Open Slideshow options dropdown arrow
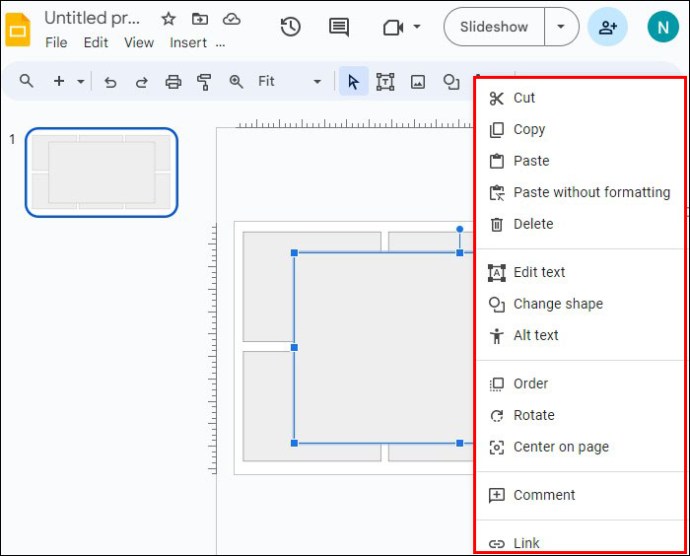The image size is (690, 556). point(561,27)
